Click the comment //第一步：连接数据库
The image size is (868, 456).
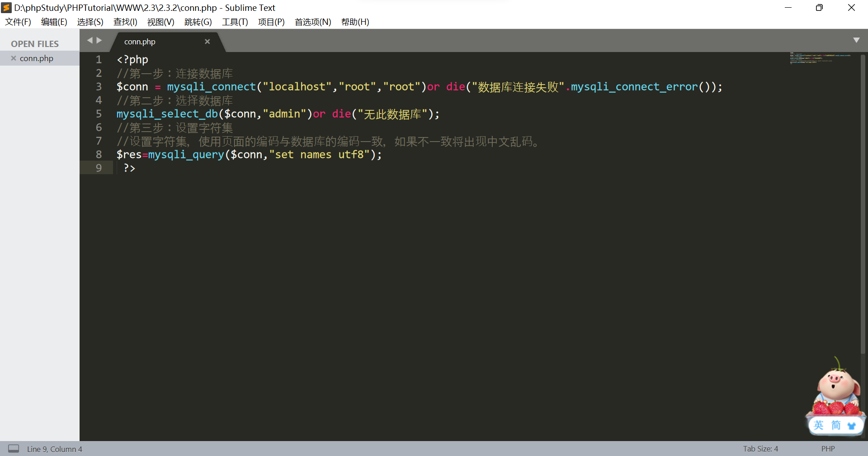tap(175, 73)
